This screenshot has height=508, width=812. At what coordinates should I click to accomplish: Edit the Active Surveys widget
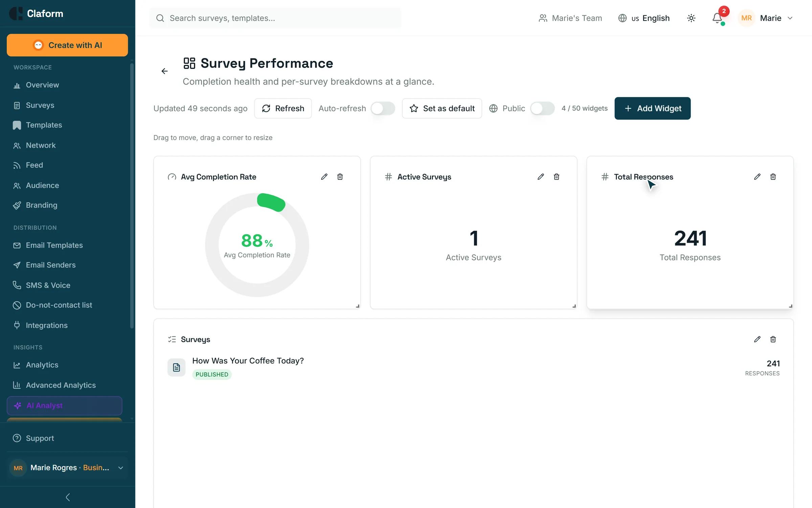(x=541, y=177)
